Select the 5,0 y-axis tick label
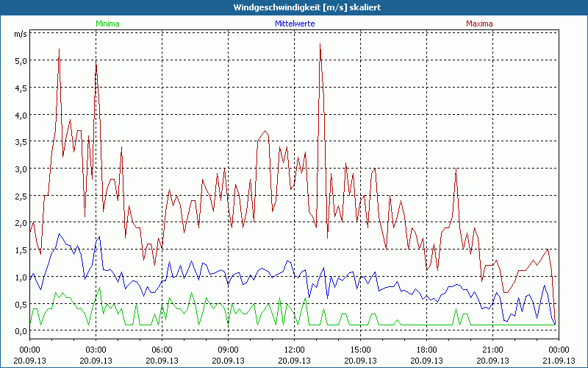Viewport: 588px width, 368px height. (21, 60)
